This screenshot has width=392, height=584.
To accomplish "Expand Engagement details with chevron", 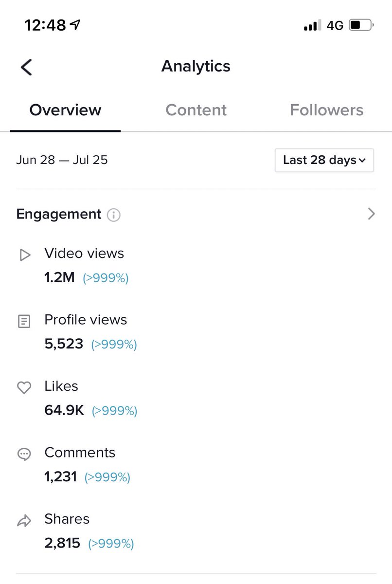I will 371,214.
